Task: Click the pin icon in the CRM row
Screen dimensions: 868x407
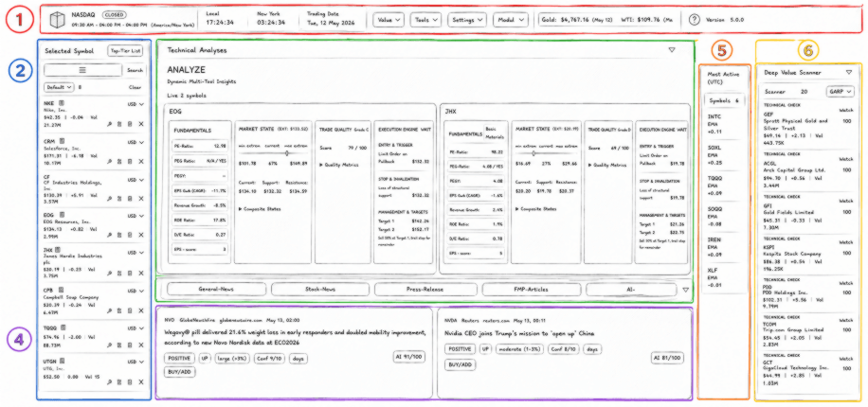Action: point(110,162)
